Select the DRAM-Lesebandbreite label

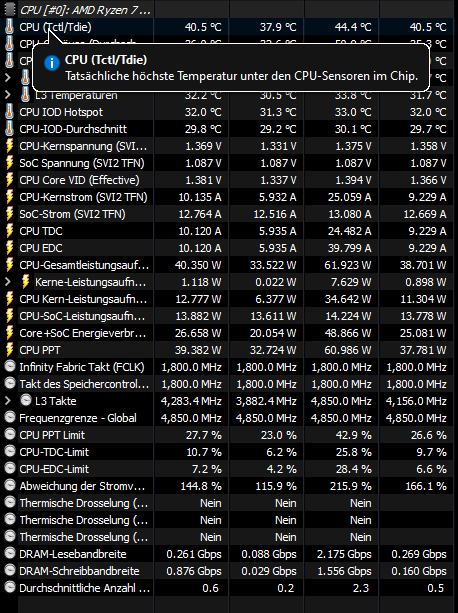click(x=73, y=554)
